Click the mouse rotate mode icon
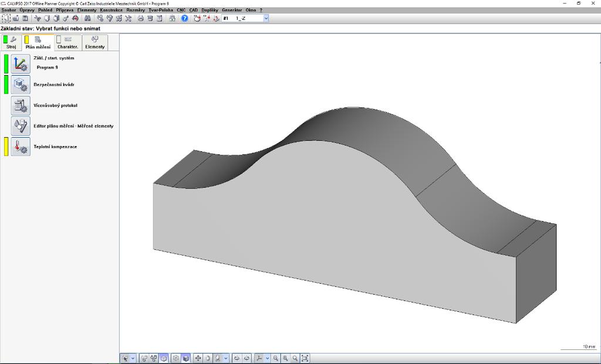This screenshot has width=601, height=364. pyautogui.click(x=218, y=358)
